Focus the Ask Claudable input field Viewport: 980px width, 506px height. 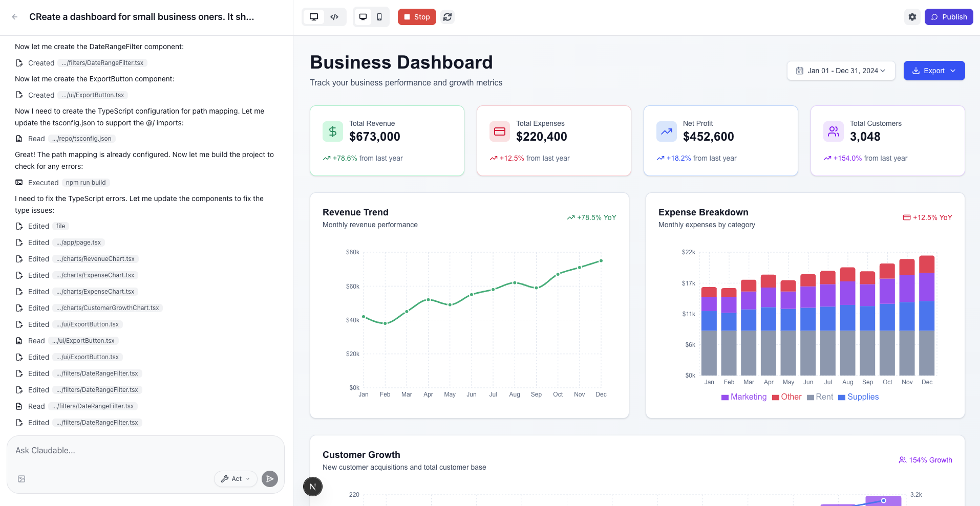(145, 451)
